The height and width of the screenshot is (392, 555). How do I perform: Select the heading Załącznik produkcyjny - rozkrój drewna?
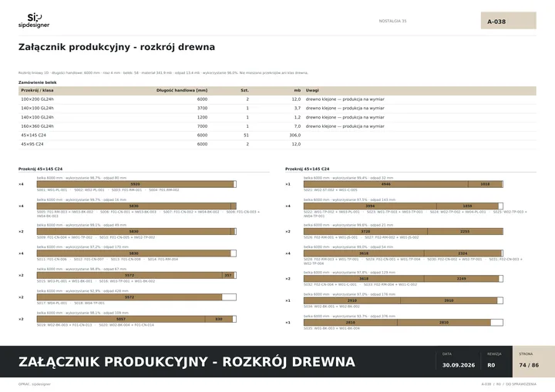pyautogui.click(x=116, y=47)
